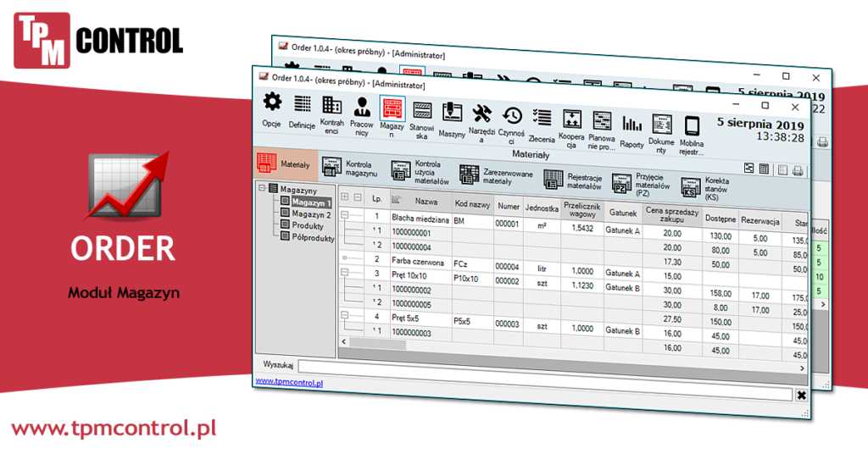Image resolution: width=868 pixels, height=454 pixels.
Task: Maximize the front Order window
Action: point(765,105)
